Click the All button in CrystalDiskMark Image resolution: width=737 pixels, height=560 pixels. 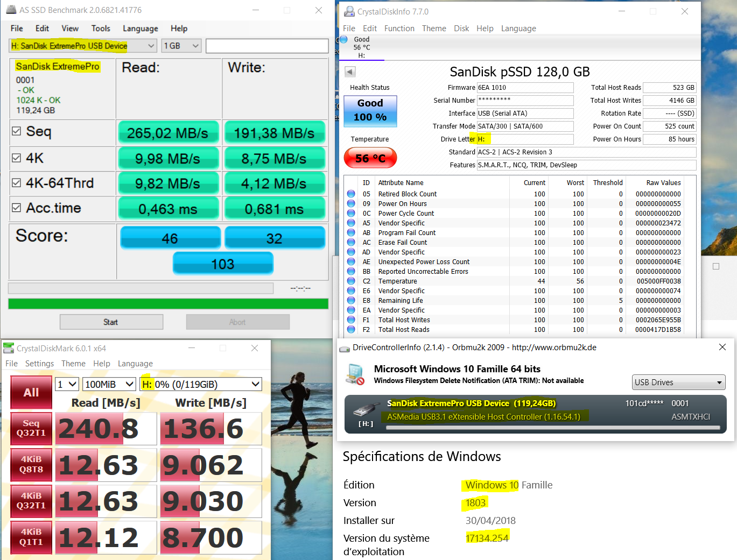[x=31, y=392]
